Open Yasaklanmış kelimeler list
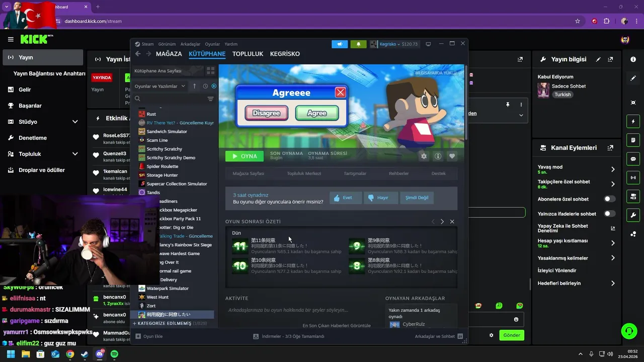644x362 pixels. pos(576,258)
